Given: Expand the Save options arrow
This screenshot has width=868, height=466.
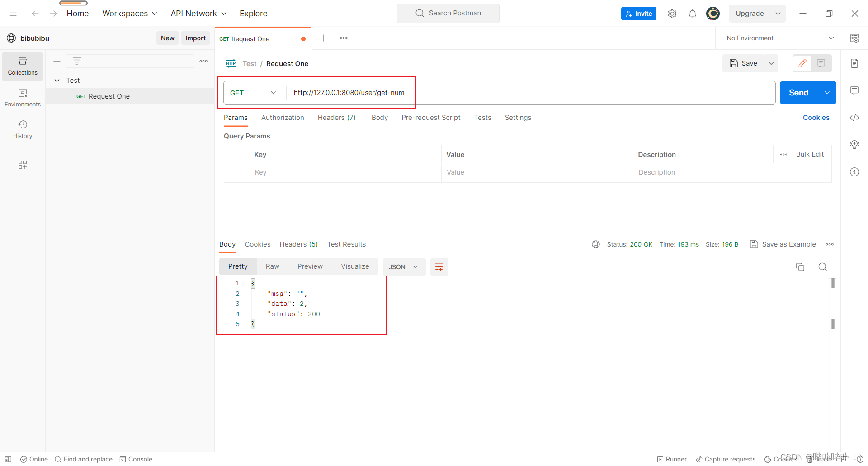Looking at the screenshot, I should pos(771,63).
